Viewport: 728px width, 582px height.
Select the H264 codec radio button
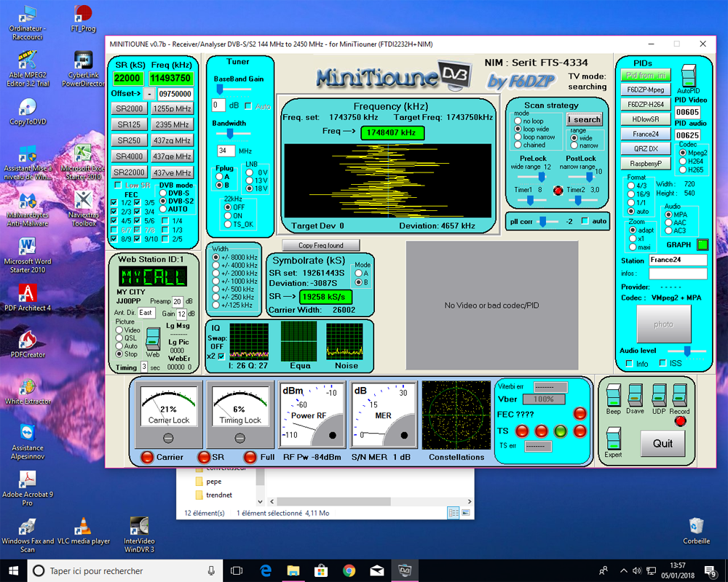tap(683, 161)
